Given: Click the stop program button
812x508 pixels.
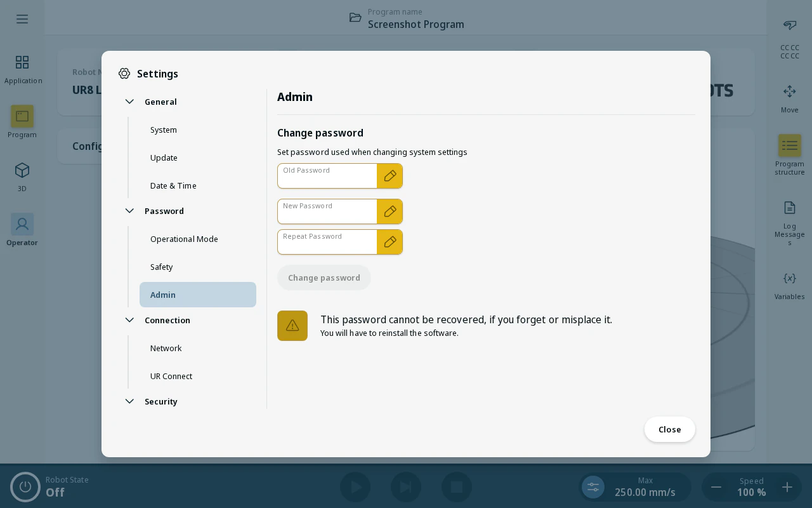Looking at the screenshot, I should coord(457,487).
